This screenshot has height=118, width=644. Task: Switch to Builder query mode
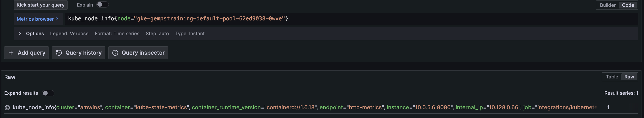(607, 5)
